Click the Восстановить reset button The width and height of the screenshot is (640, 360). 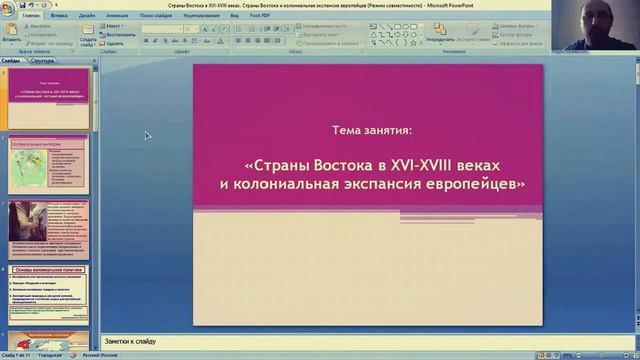(118, 35)
